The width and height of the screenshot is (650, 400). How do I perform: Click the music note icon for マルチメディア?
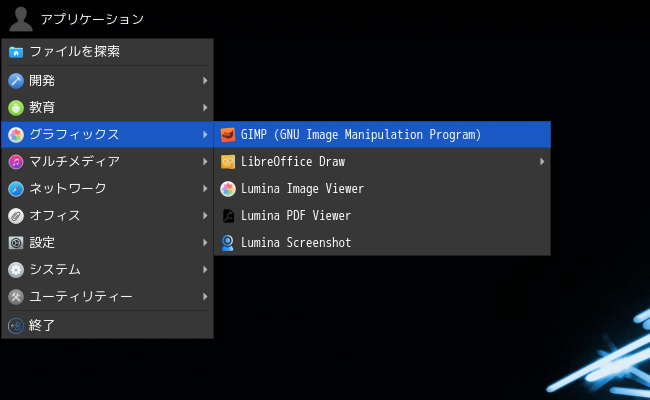(x=16, y=162)
